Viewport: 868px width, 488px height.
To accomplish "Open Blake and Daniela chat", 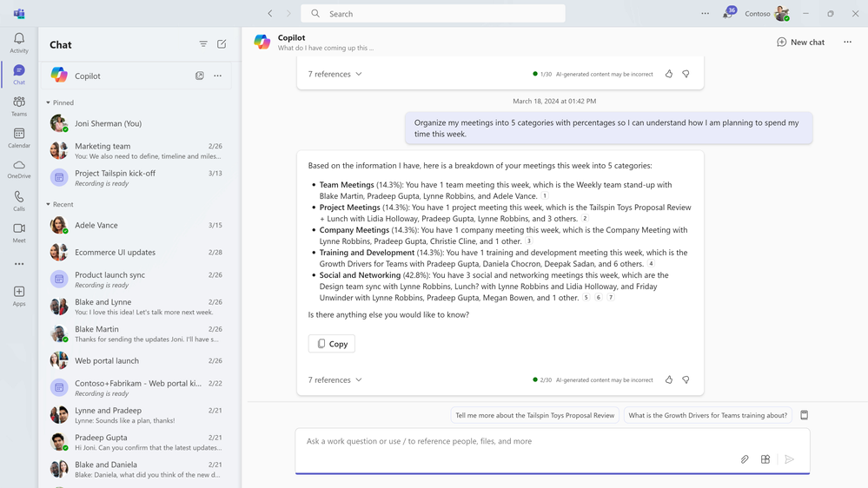I will pyautogui.click(x=136, y=469).
